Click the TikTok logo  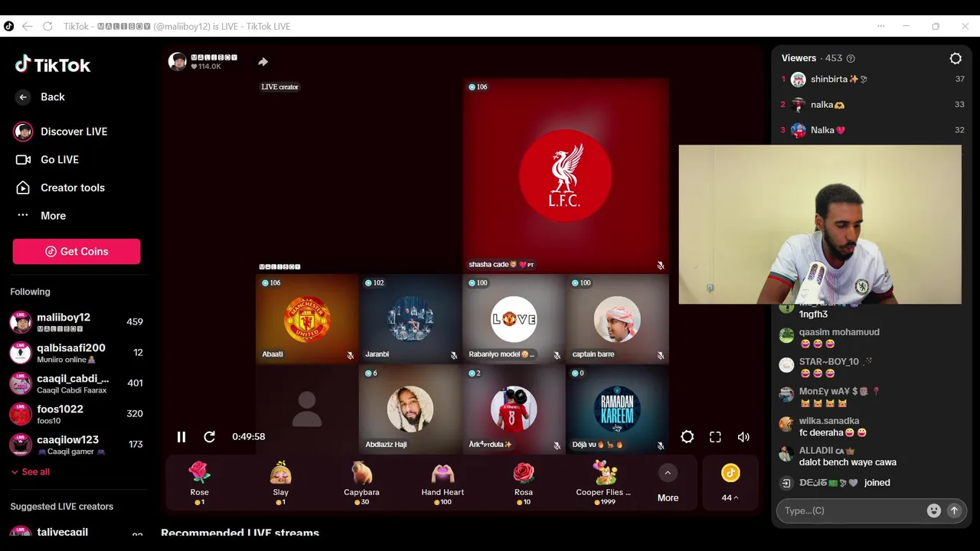[x=53, y=65]
